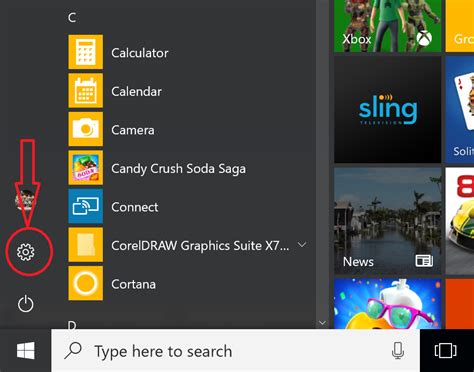
Task: Click the letter C section header
Action: point(72,17)
